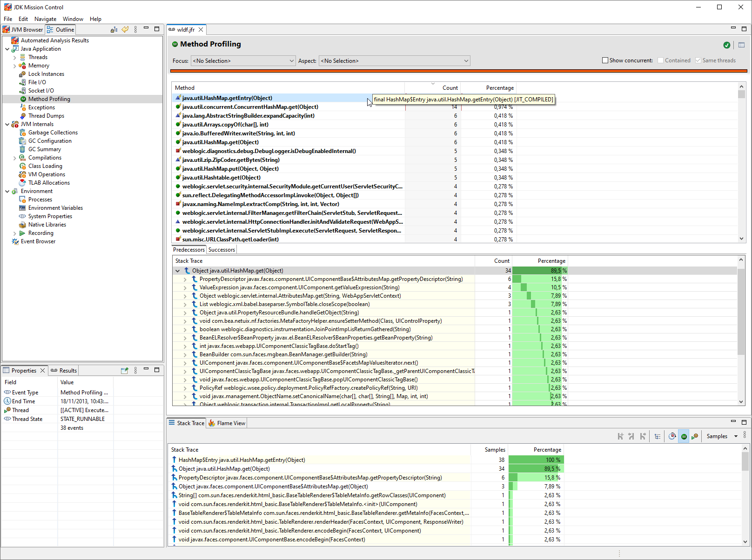Open the Navigate menu
Viewport: 752px width, 560px height.
[45, 19]
